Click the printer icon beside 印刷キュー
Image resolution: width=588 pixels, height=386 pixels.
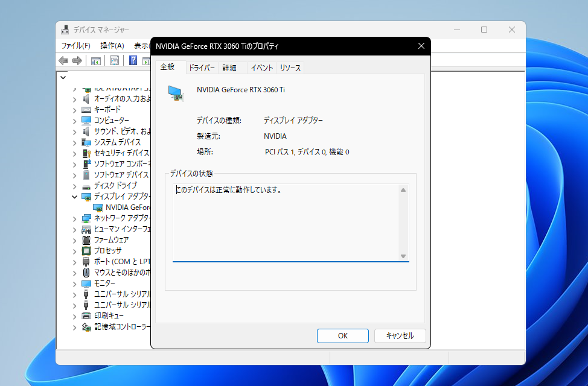pyautogui.click(x=86, y=316)
